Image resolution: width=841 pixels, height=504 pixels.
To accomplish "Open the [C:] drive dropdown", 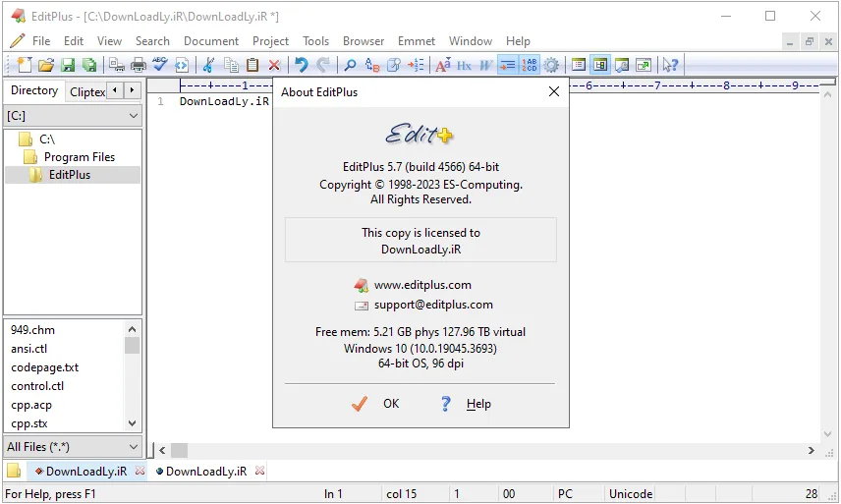I will pos(73,116).
